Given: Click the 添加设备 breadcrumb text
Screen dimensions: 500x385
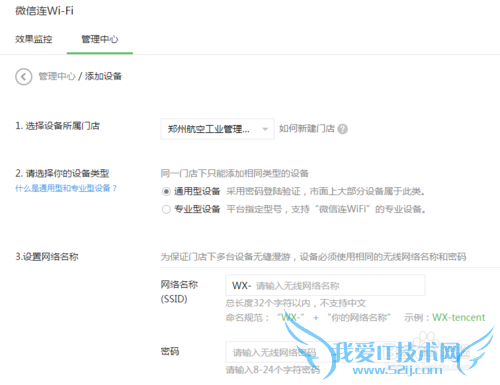Looking at the screenshot, I should tap(103, 76).
